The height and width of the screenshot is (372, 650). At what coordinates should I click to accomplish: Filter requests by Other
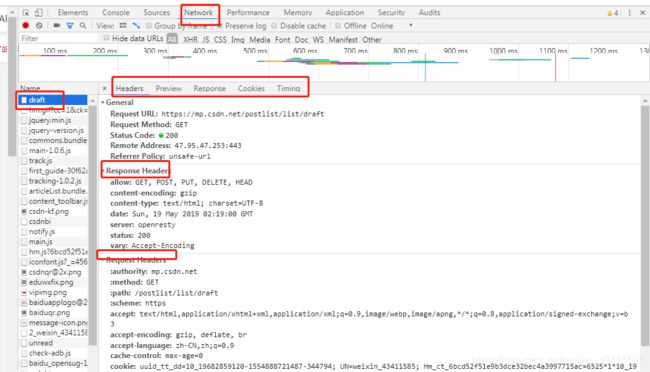tap(372, 40)
